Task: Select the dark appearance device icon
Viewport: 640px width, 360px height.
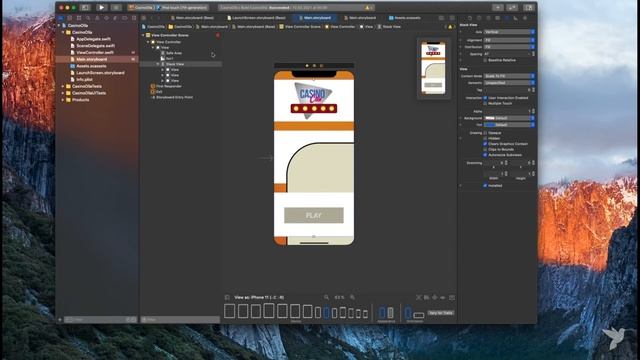Action: tap(390, 313)
